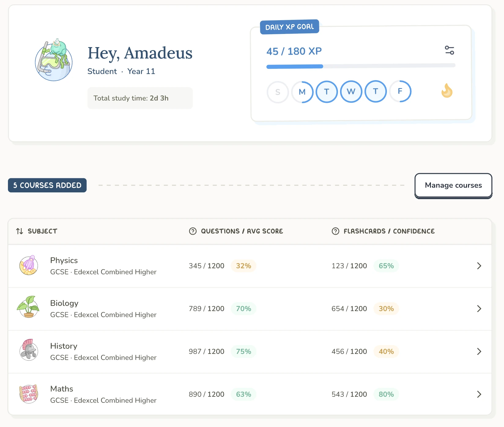Image resolution: width=504 pixels, height=427 pixels.
Task: Expand the History course row chevron
Action: click(479, 351)
